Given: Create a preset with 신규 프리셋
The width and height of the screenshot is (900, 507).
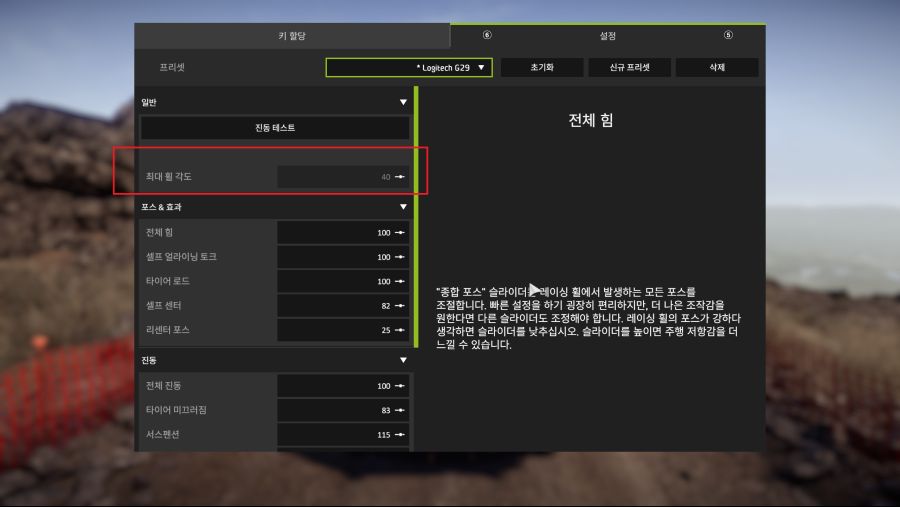Looking at the screenshot, I should tap(630, 67).
